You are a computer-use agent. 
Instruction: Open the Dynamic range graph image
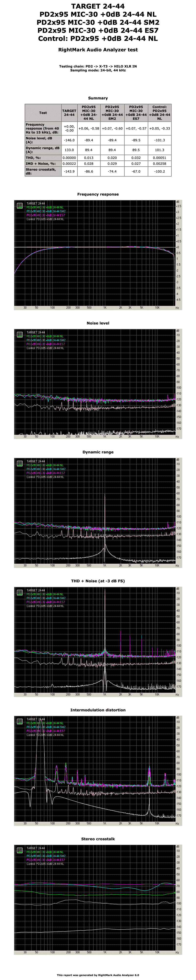98,512
